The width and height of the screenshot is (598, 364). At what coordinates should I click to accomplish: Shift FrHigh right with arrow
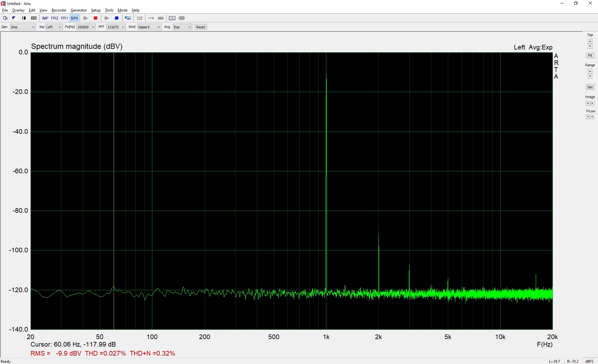(x=592, y=103)
